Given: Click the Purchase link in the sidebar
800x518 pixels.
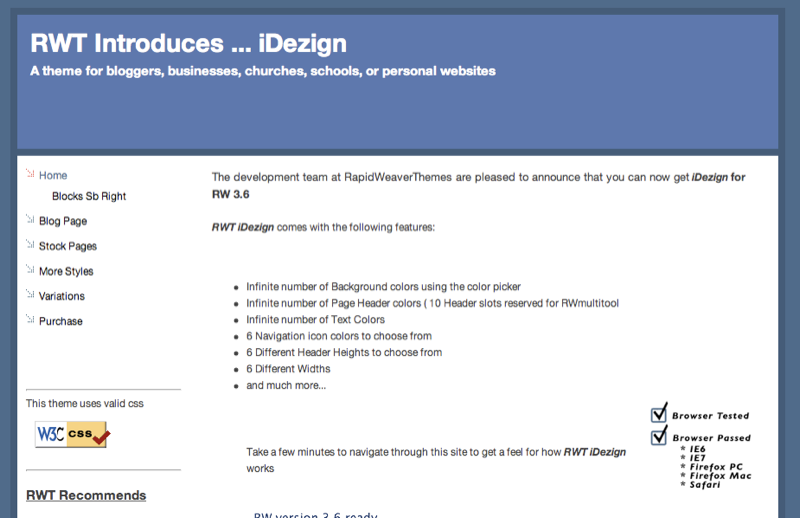Looking at the screenshot, I should [60, 321].
